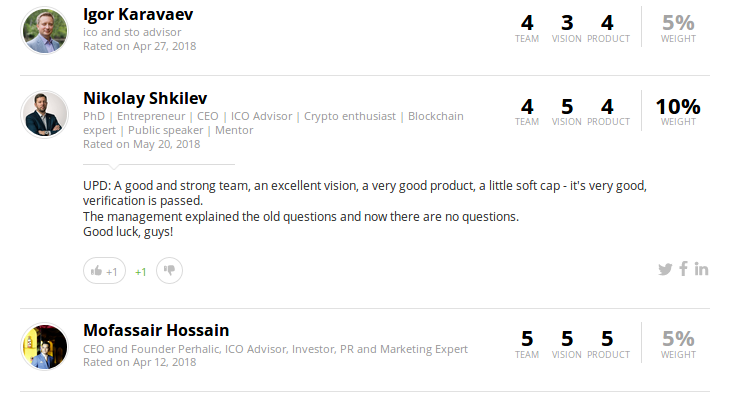
Task: Open Mofassair Hossain's name link
Action: click(x=156, y=330)
